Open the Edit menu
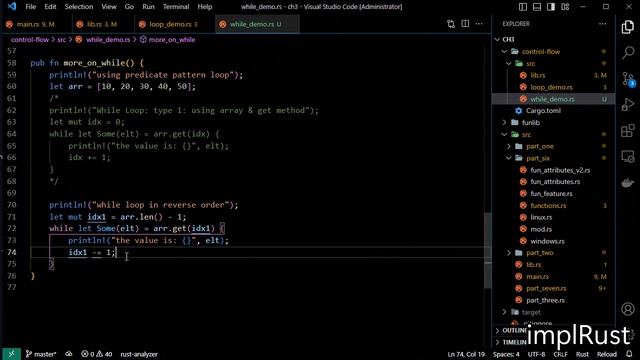Viewport: 640px width, 360px height. point(50,7)
